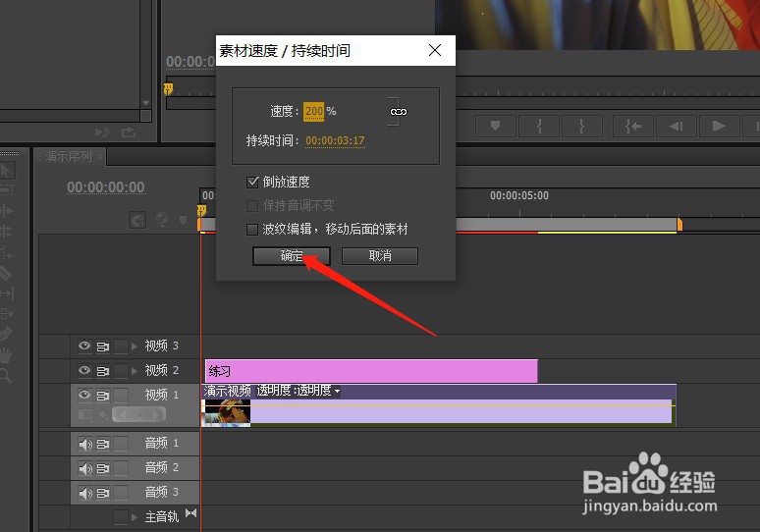This screenshot has height=532, width=760.
Task: Toggle sync lock on 音频 1
Action: click(103, 444)
